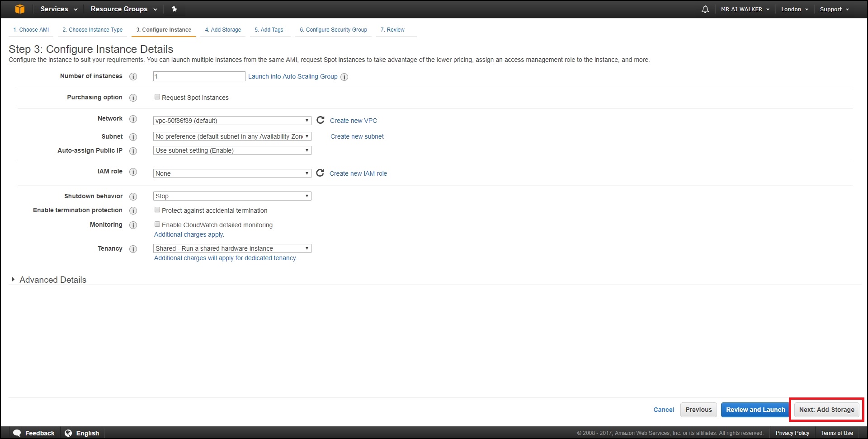Open the Services menu
This screenshot has width=868, height=439.
pos(59,9)
